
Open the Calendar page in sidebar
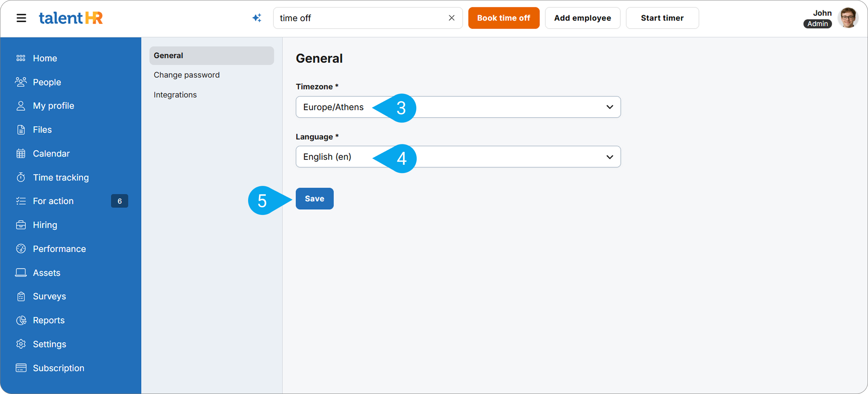pyautogui.click(x=51, y=153)
